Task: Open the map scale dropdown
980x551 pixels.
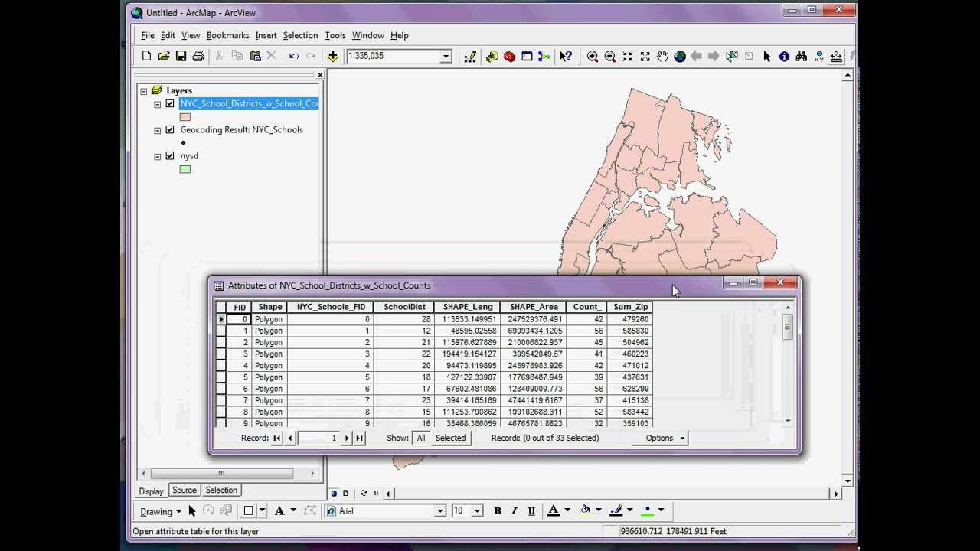Action: [446, 56]
